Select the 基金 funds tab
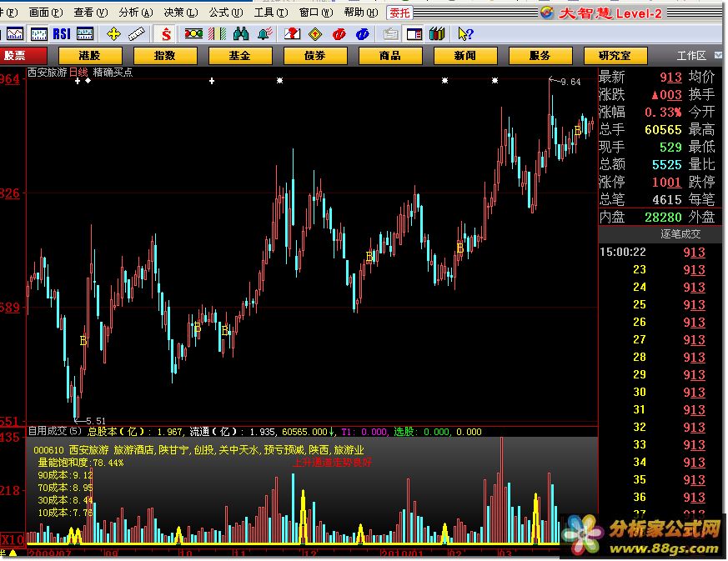The image size is (728, 561). (x=239, y=56)
